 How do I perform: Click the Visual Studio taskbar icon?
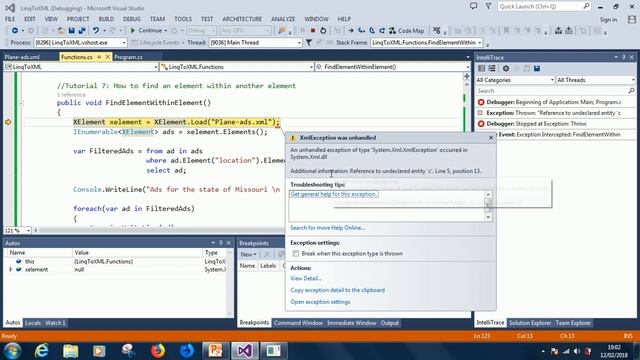coord(244,351)
